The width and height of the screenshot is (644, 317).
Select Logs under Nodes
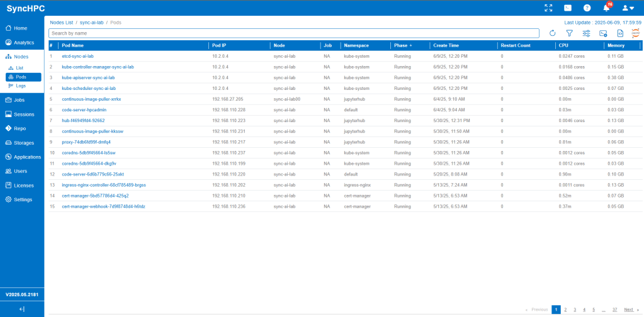coord(20,86)
